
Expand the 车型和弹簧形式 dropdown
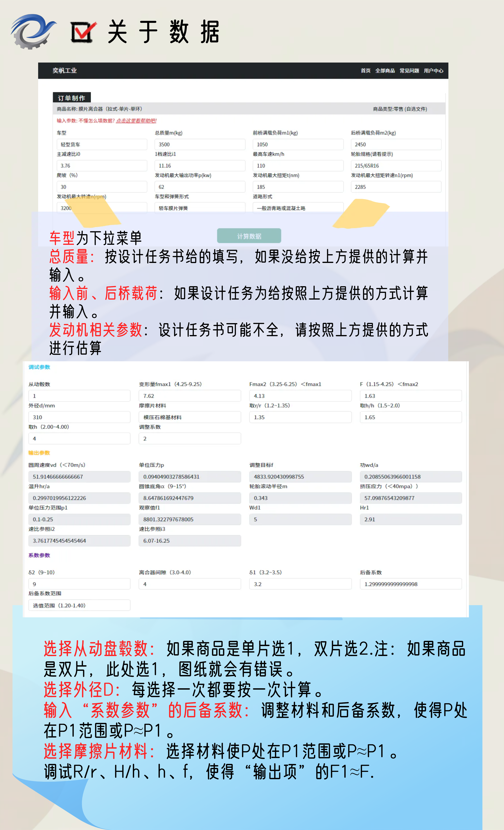coord(200,208)
